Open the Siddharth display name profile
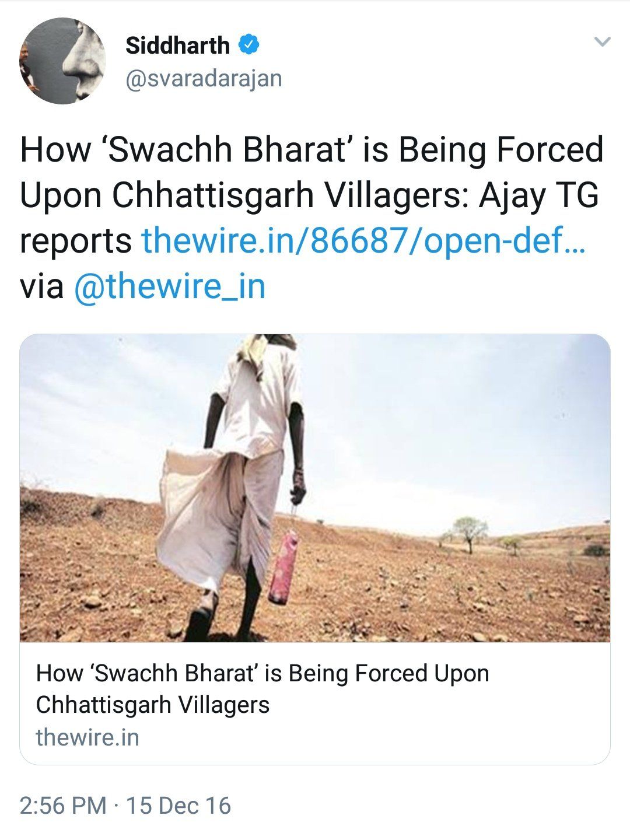Viewport: 630px width, 840px height. [x=177, y=45]
